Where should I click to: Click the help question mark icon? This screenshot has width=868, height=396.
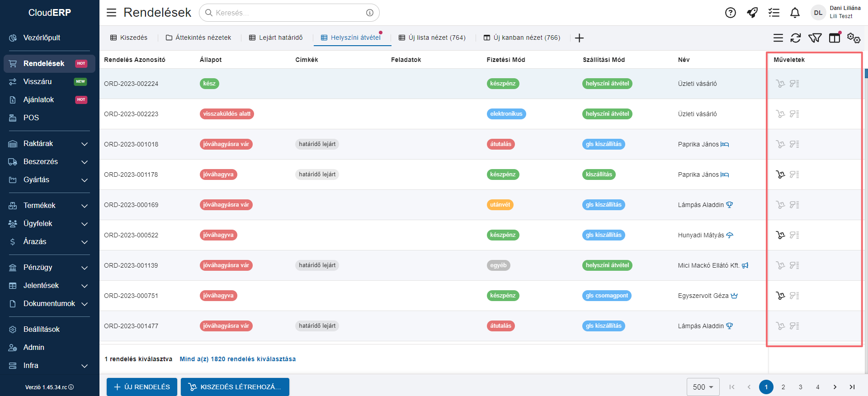(x=730, y=13)
